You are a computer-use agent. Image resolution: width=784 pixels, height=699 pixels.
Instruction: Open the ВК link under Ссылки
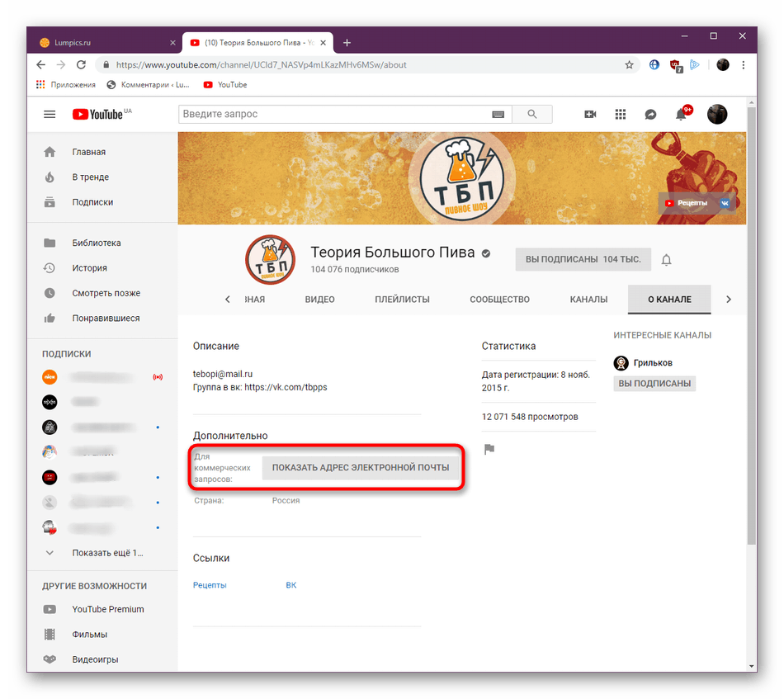[291, 585]
